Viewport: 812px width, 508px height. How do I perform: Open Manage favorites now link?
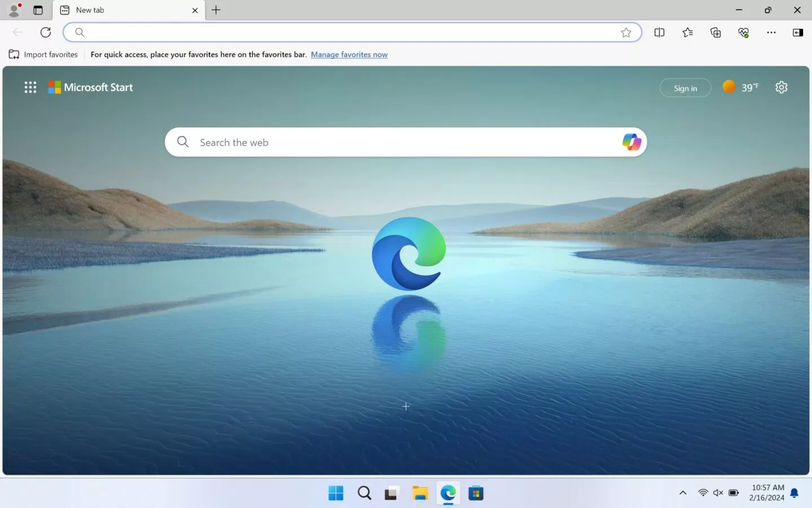(349, 55)
